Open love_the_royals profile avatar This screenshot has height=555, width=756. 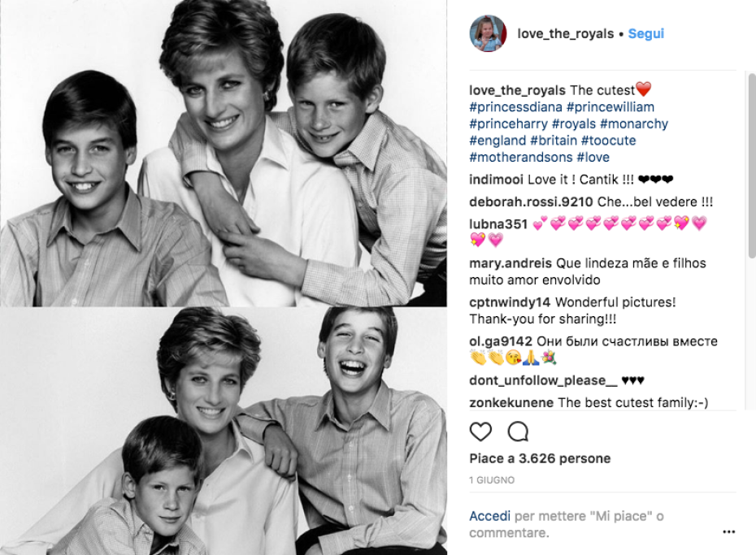[488, 34]
